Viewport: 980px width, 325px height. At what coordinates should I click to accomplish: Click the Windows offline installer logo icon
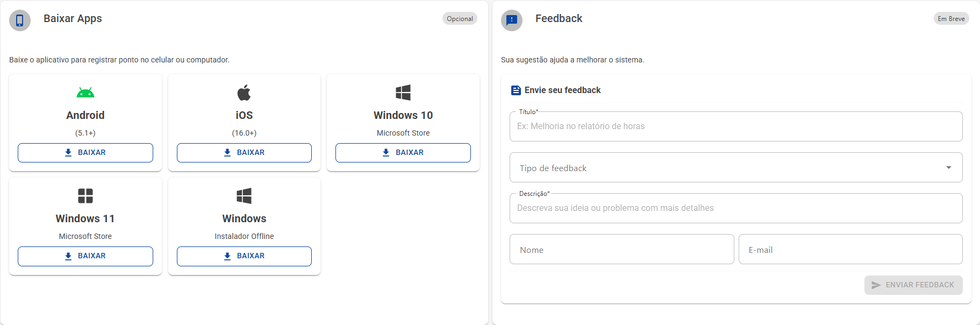(x=244, y=196)
